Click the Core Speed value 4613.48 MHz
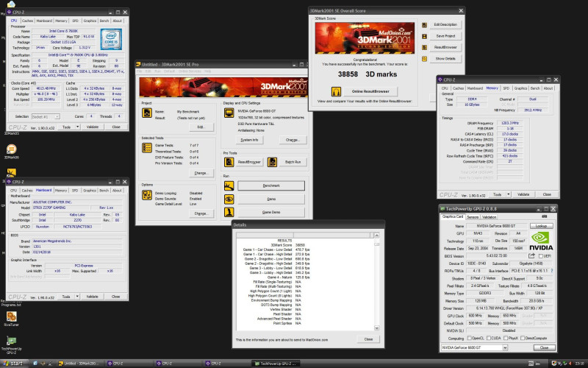 click(x=46, y=88)
